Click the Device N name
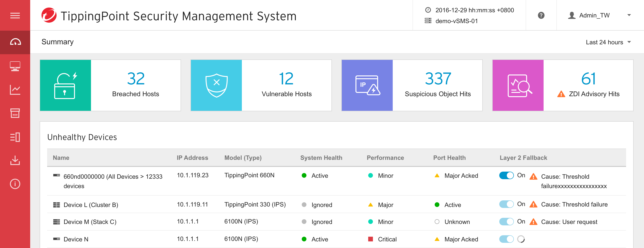The height and width of the screenshot is (248, 644). click(x=76, y=240)
